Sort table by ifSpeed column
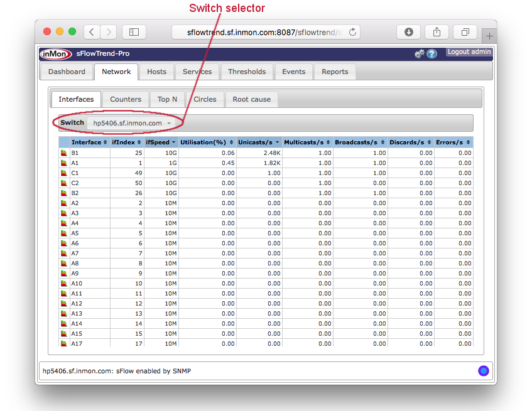 (161, 142)
